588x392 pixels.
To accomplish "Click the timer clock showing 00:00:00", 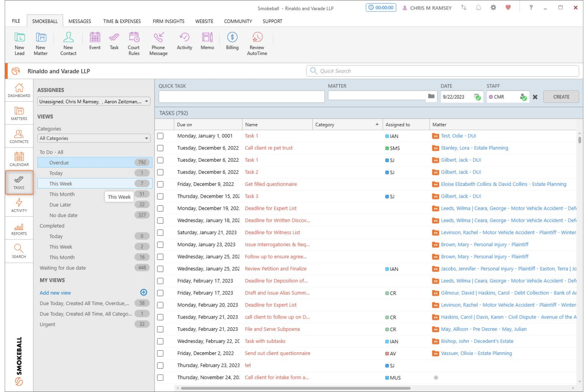I will [381, 8].
